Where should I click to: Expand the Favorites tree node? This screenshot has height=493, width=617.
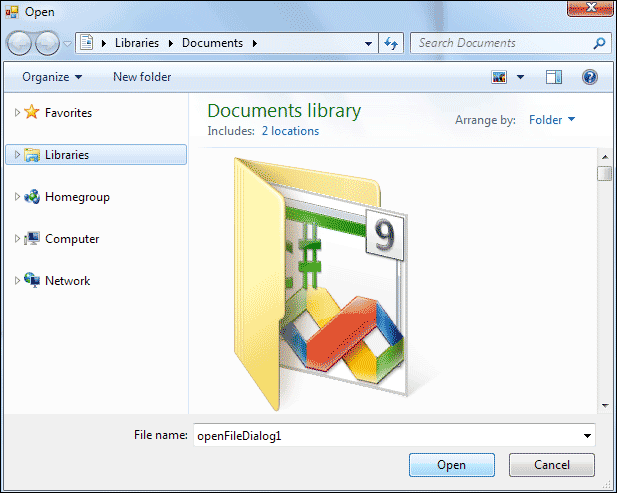tap(17, 113)
